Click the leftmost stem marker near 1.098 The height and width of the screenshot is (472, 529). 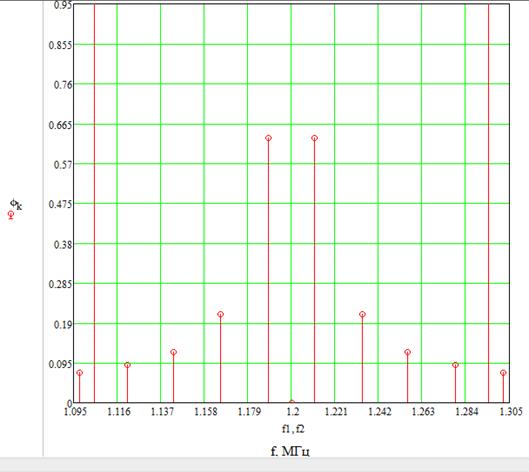pyautogui.click(x=79, y=373)
